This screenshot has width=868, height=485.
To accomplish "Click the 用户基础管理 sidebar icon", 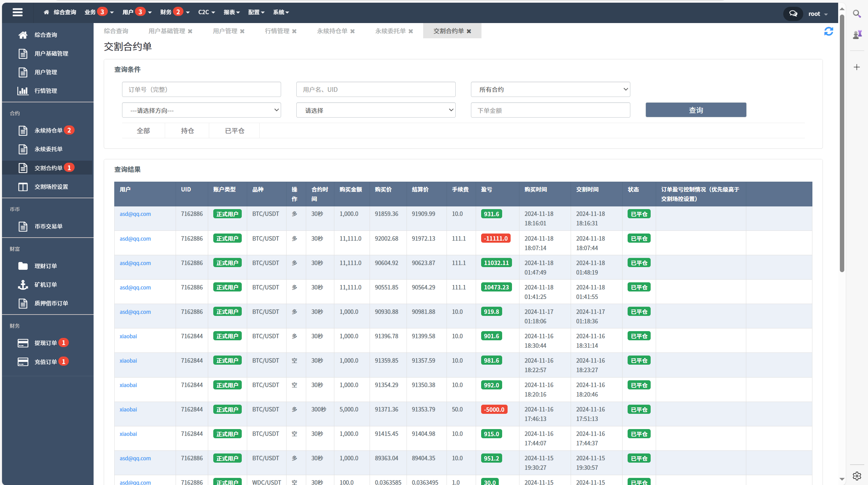I will coord(23,54).
